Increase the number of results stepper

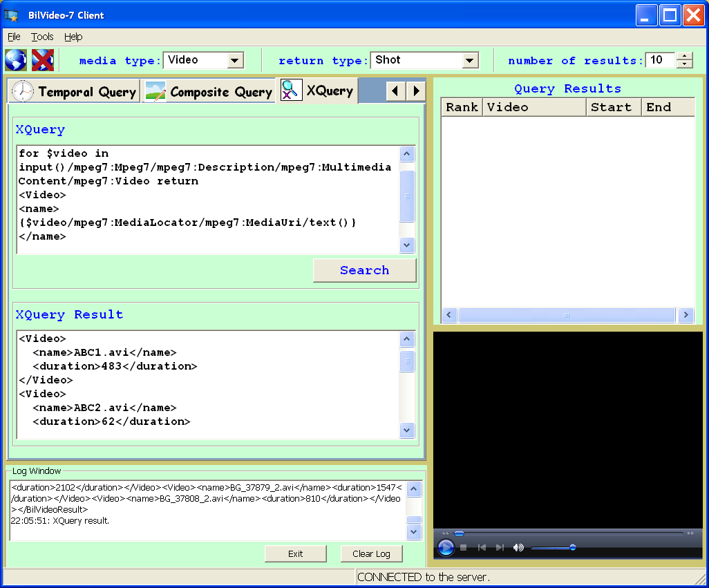[x=684, y=57]
